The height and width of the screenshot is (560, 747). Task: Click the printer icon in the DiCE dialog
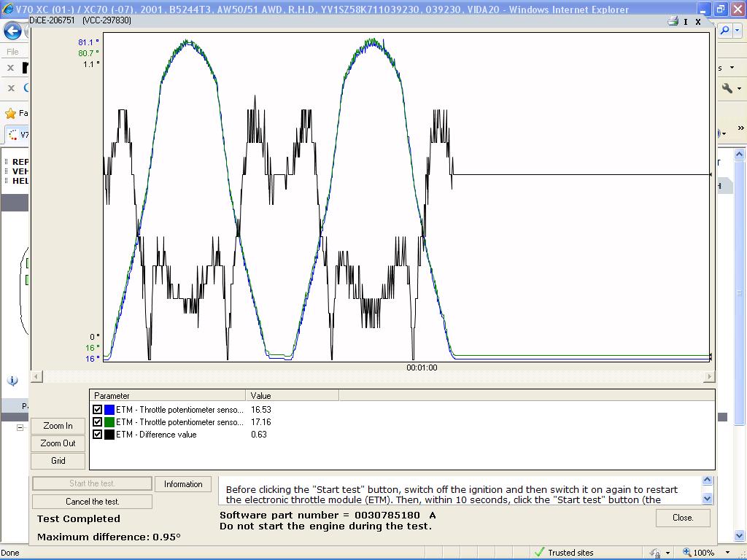(673, 21)
